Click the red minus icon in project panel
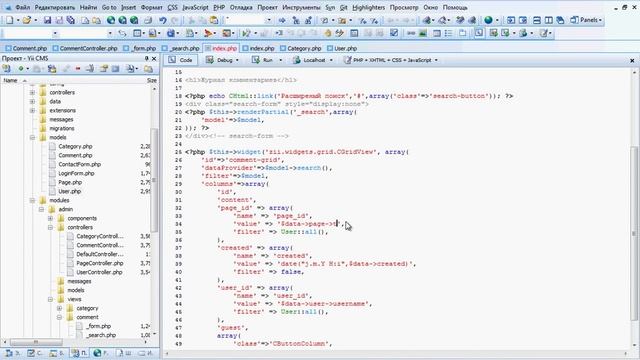Viewport: 640px width, 360px height. point(78,69)
